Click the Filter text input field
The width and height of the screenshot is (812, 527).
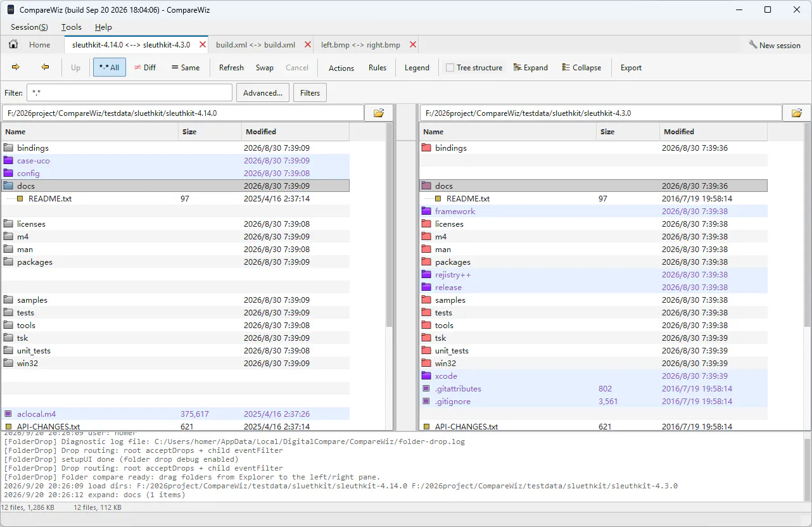click(129, 92)
